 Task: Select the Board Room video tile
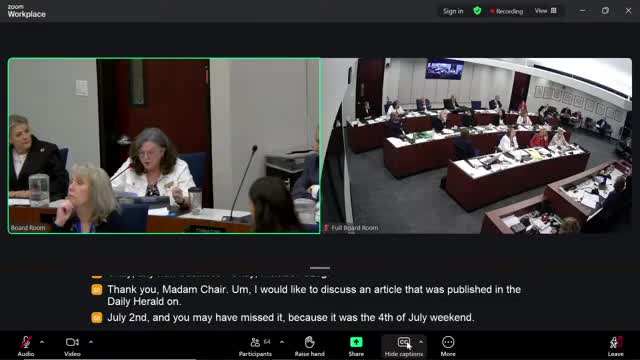164,146
